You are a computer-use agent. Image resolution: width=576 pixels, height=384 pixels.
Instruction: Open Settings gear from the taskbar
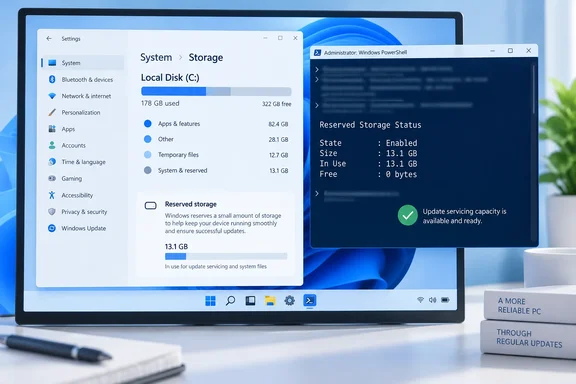(289, 301)
